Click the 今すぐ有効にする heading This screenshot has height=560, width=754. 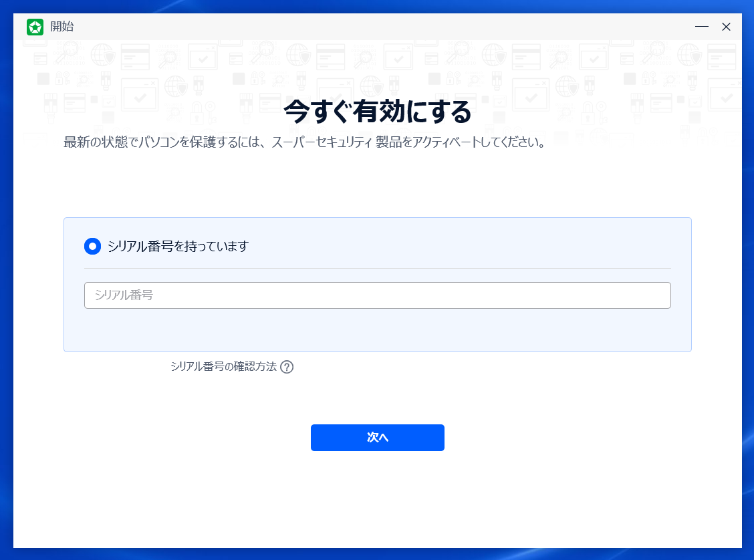tap(377, 112)
